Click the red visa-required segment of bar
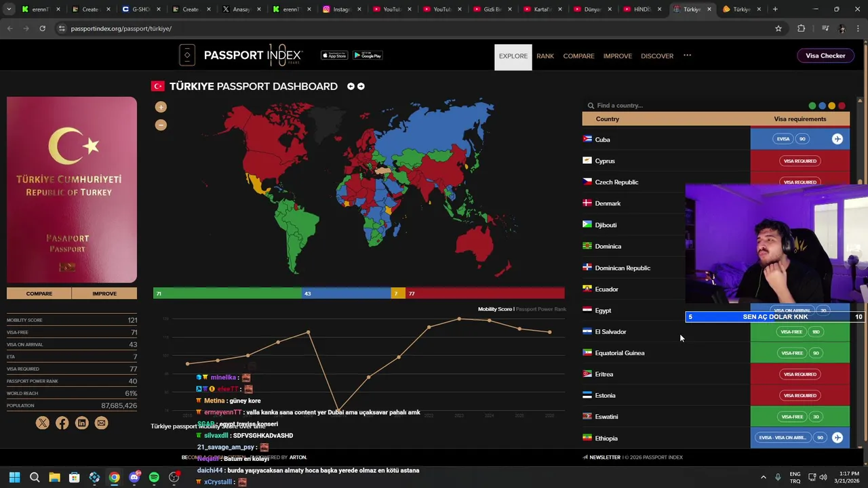The image size is (868, 488). pyautogui.click(x=485, y=293)
